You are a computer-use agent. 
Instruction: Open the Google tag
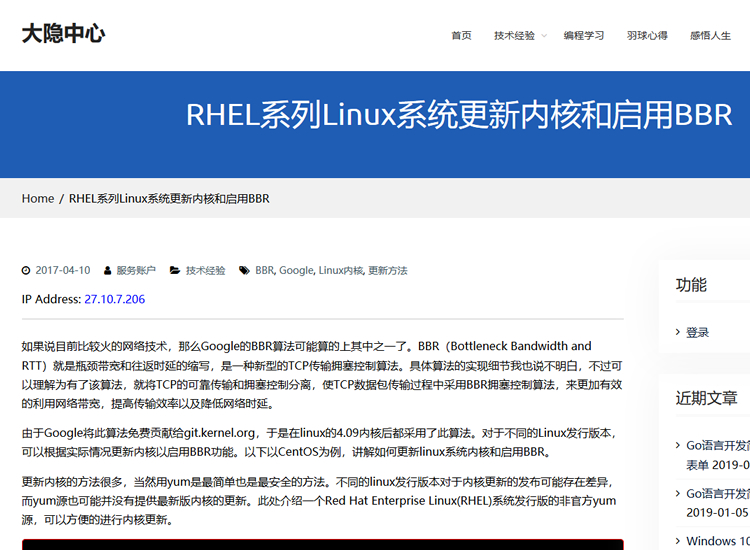[296, 270]
